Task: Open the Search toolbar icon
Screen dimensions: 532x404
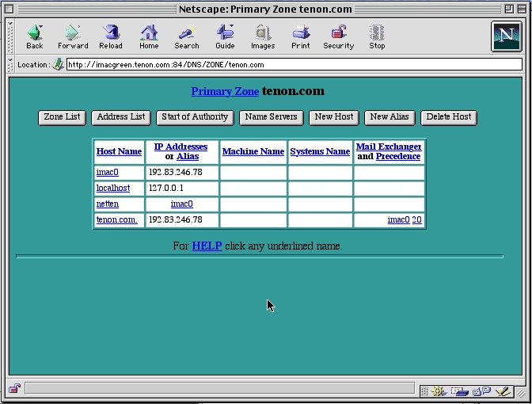Action: coord(187,36)
